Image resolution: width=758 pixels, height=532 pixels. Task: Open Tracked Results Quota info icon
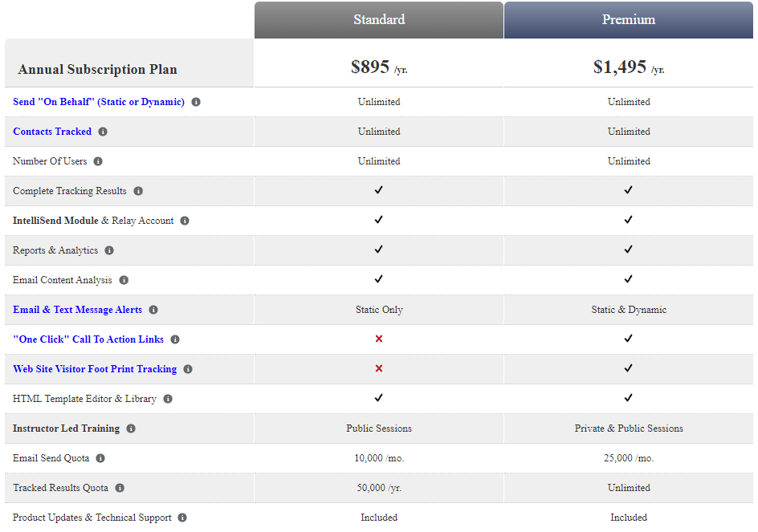[x=120, y=488]
